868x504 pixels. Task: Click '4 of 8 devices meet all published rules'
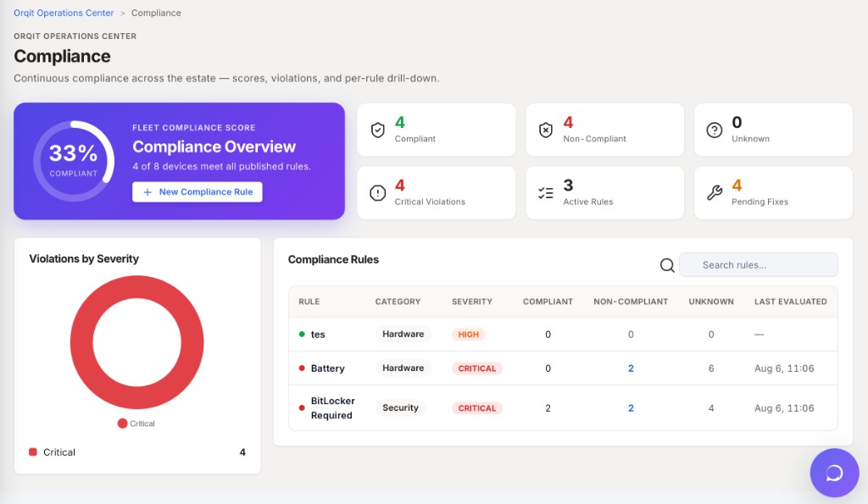click(221, 166)
